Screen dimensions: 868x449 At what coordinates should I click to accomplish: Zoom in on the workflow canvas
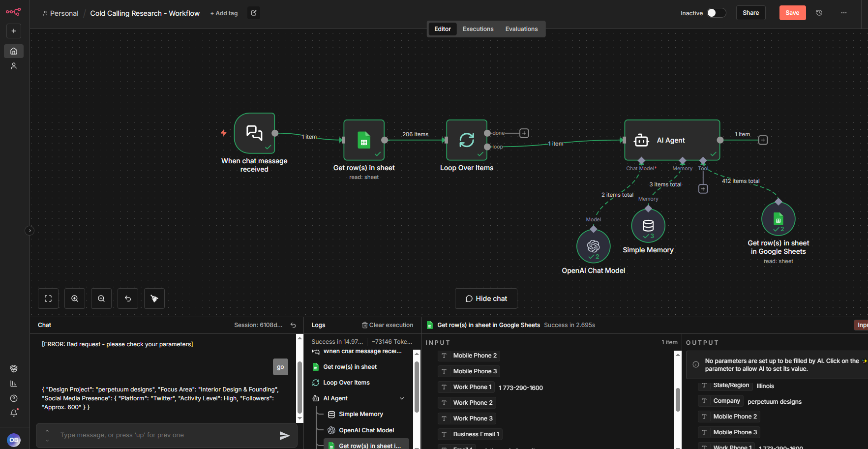[x=75, y=299]
